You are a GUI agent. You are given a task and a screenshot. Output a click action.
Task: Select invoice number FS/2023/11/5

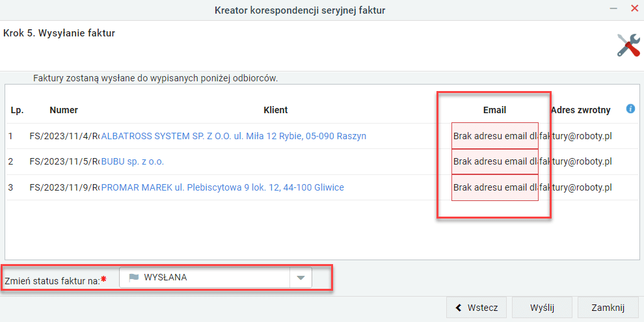click(x=64, y=162)
